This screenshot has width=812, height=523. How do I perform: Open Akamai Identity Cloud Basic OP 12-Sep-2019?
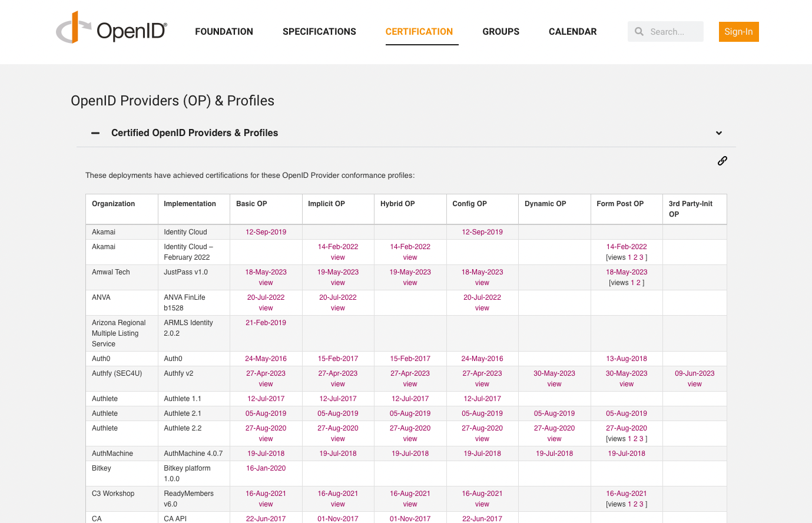[x=266, y=232]
